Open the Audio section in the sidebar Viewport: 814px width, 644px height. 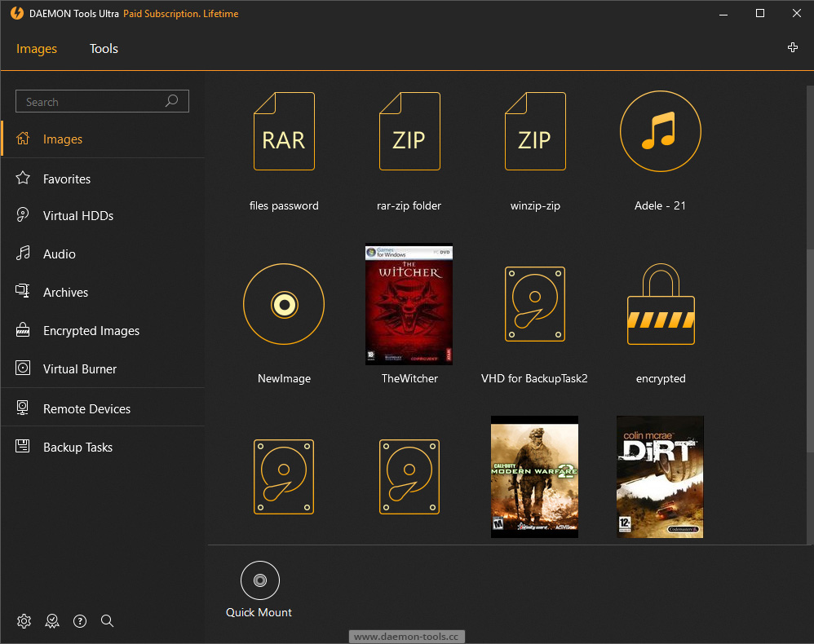click(65, 254)
